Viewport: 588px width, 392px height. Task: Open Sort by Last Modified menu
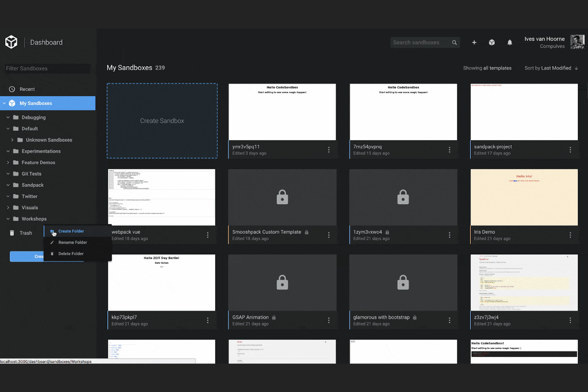pyautogui.click(x=548, y=68)
